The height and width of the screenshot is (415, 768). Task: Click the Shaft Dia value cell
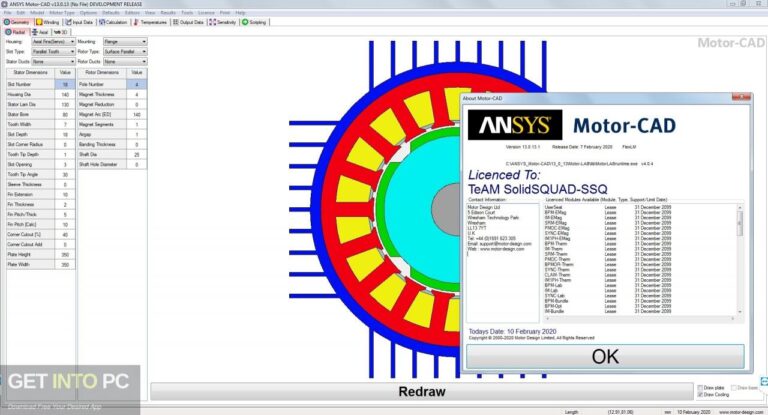(x=137, y=154)
